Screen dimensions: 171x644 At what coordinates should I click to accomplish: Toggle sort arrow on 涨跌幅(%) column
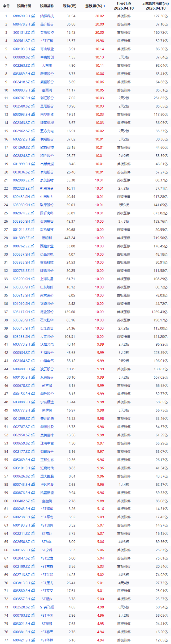point(104,6)
